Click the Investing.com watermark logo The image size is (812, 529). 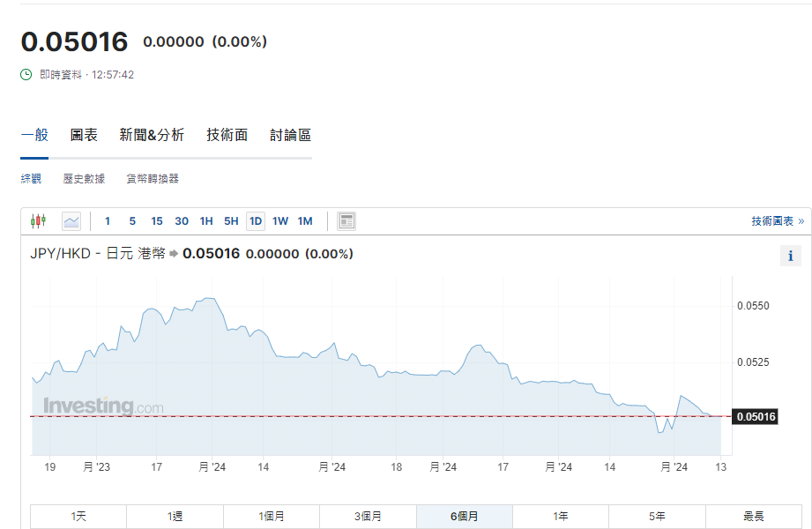click(103, 406)
